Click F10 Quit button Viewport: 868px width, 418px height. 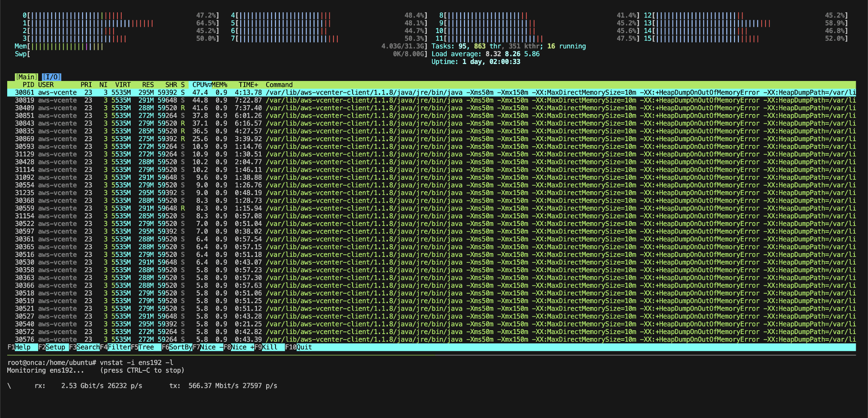(299, 347)
